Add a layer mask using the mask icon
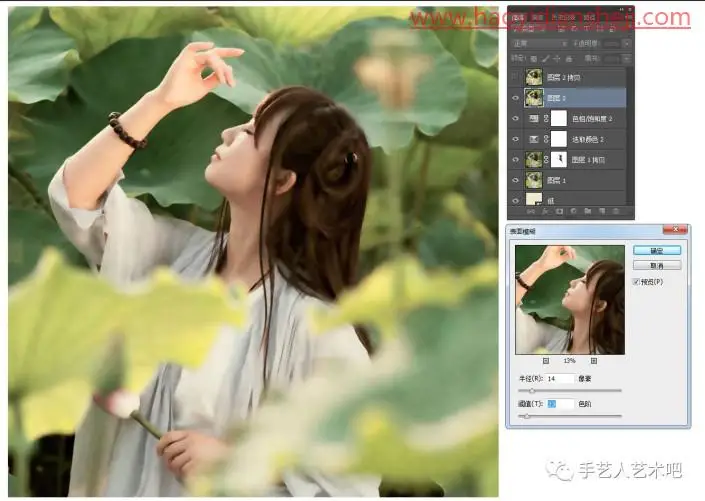Screen dimensions: 705x501 pos(559,211)
